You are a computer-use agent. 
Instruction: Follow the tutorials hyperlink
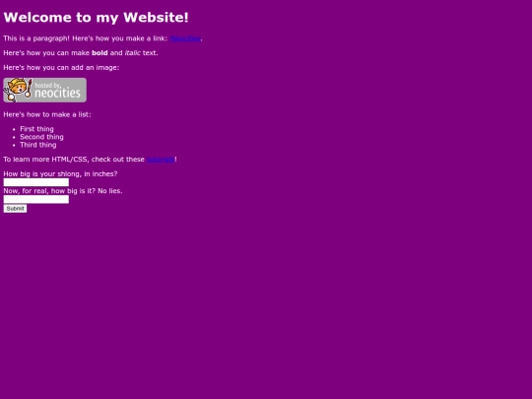coord(161,160)
